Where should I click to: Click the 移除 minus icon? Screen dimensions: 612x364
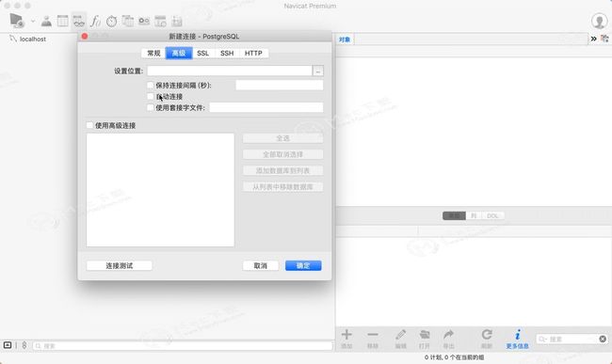pyautogui.click(x=373, y=339)
